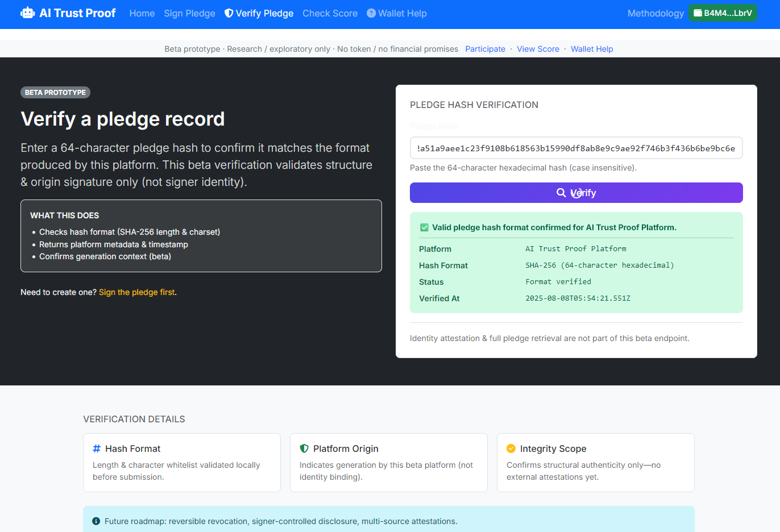Open the Sign Pledge nav item

click(189, 13)
